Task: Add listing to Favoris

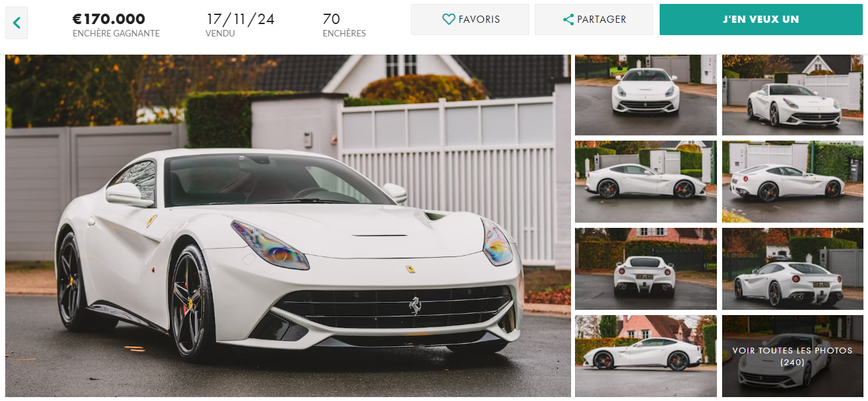Action: point(470,20)
